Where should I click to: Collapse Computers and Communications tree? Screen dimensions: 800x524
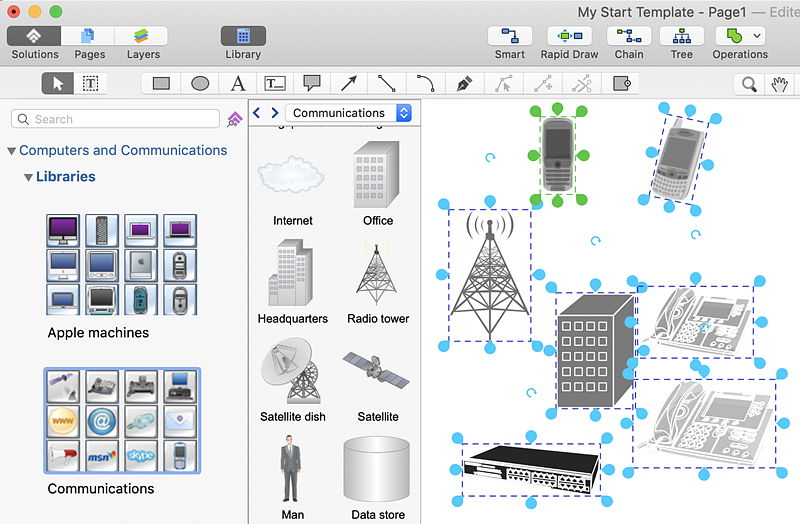11,151
